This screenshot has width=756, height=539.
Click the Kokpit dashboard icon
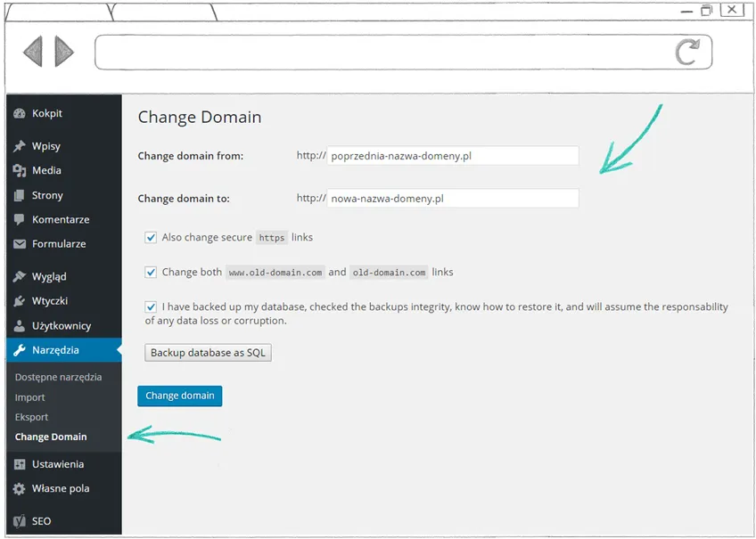[20, 114]
